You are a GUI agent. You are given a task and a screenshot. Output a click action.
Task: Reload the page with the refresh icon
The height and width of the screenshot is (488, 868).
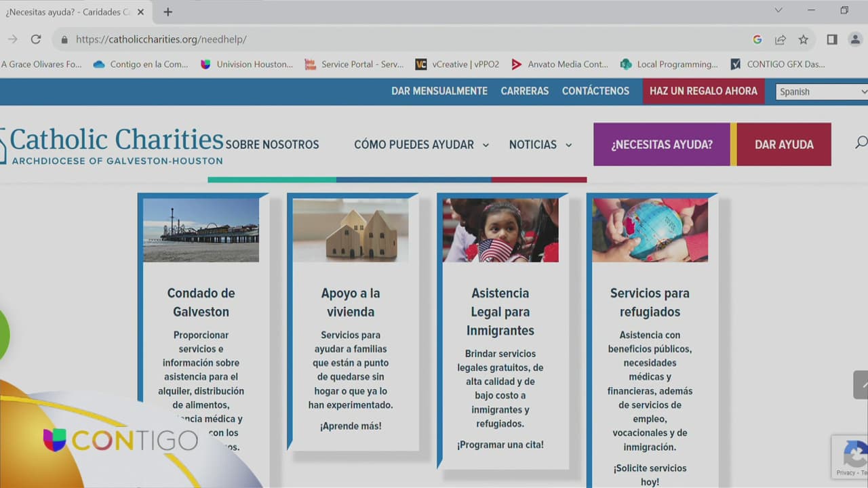[x=36, y=39]
